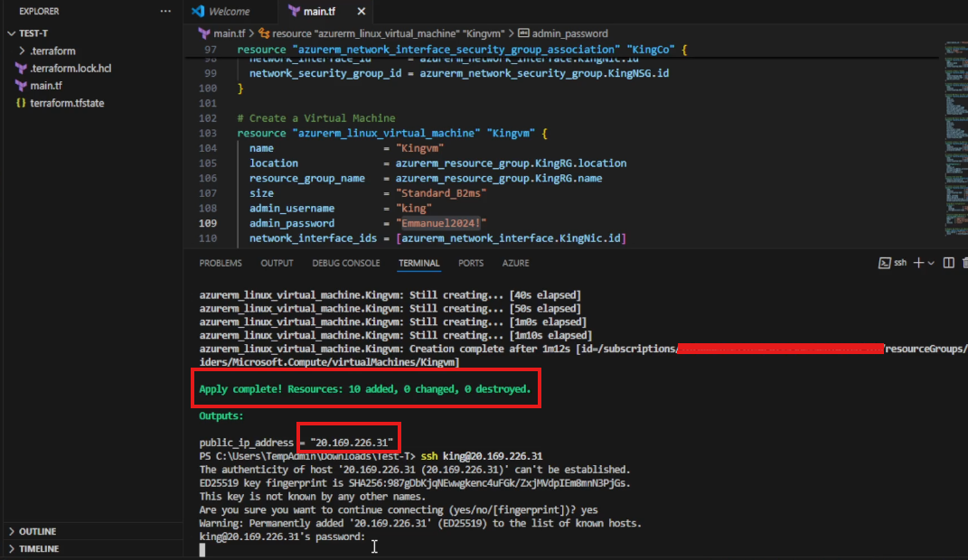Select the TERMINAL panel tab
Image resolution: width=968 pixels, height=560 pixels.
pos(418,263)
